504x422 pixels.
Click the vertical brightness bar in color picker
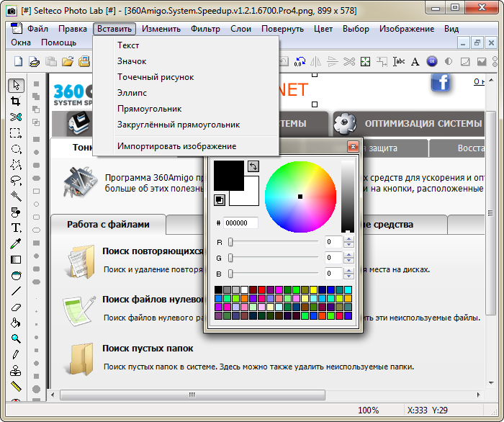[348, 196]
